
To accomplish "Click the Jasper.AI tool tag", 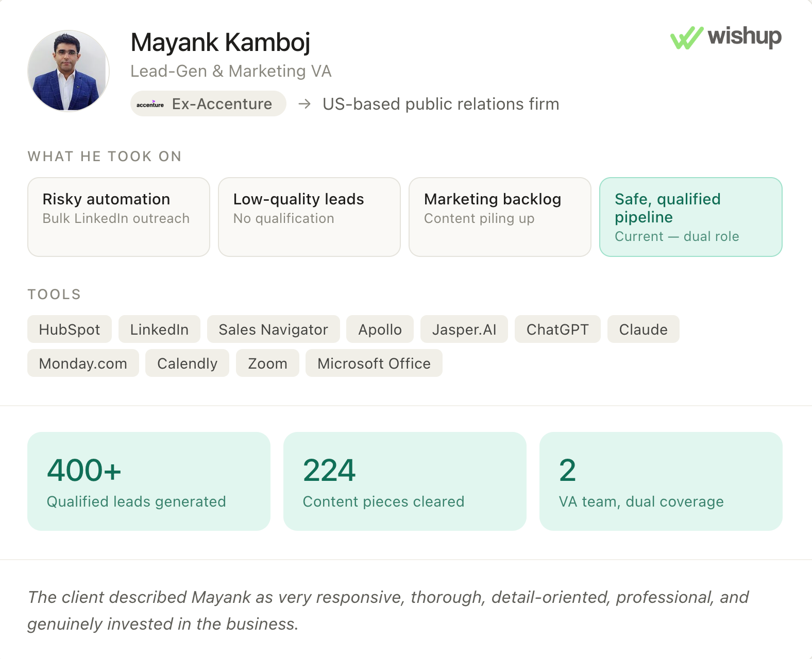I will (464, 329).
